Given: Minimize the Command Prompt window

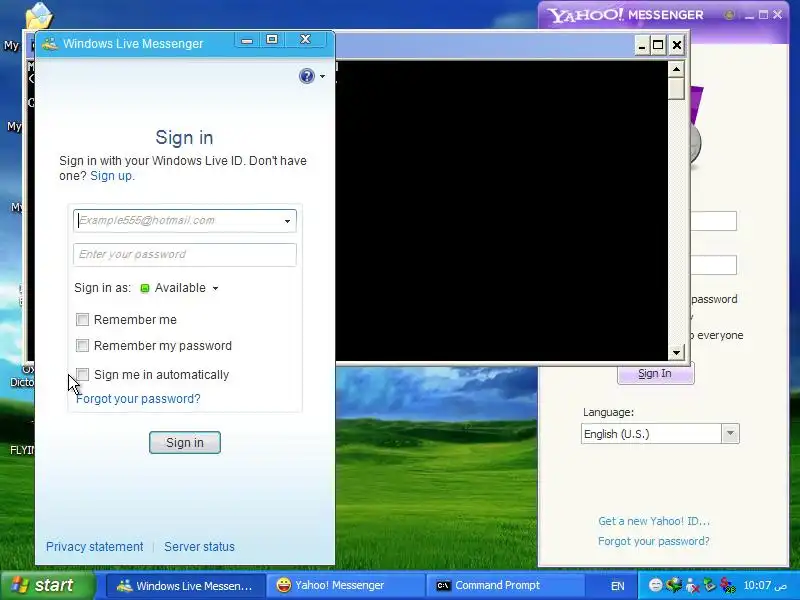Looking at the screenshot, I should click(642, 45).
